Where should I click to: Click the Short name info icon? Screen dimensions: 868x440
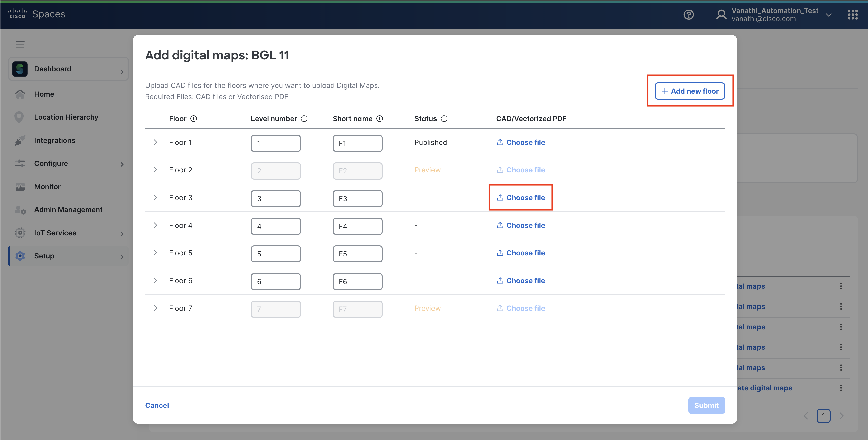[x=379, y=118]
